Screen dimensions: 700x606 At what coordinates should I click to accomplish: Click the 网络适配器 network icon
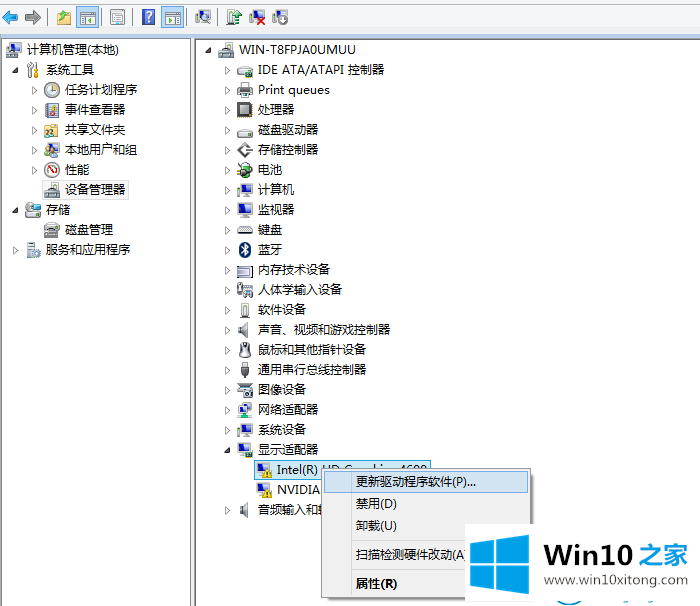click(x=245, y=410)
